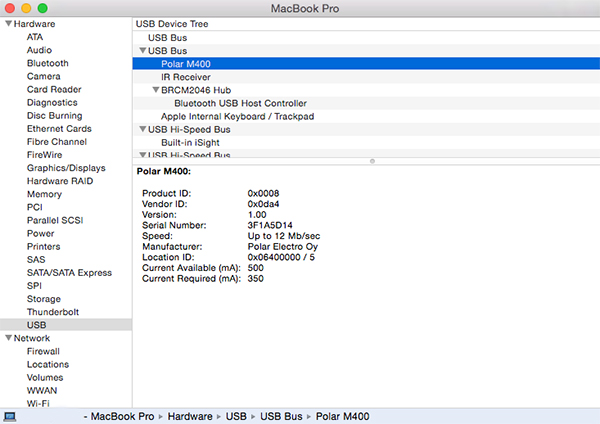Select Wi-Fi in the sidebar
Image resolution: width=600 pixels, height=424 pixels.
pyautogui.click(x=38, y=403)
